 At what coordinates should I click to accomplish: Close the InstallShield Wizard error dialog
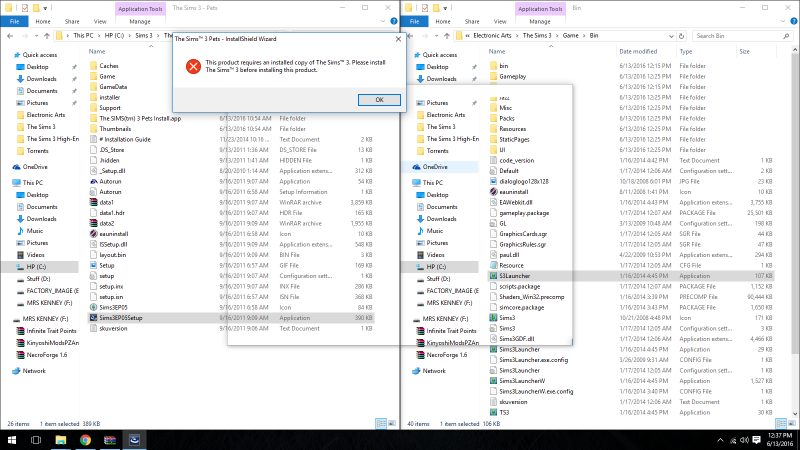[398, 39]
